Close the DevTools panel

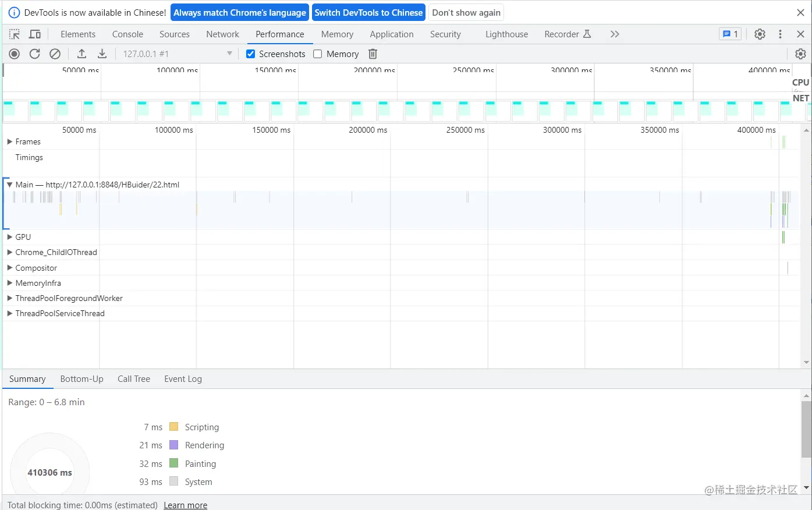(801, 34)
